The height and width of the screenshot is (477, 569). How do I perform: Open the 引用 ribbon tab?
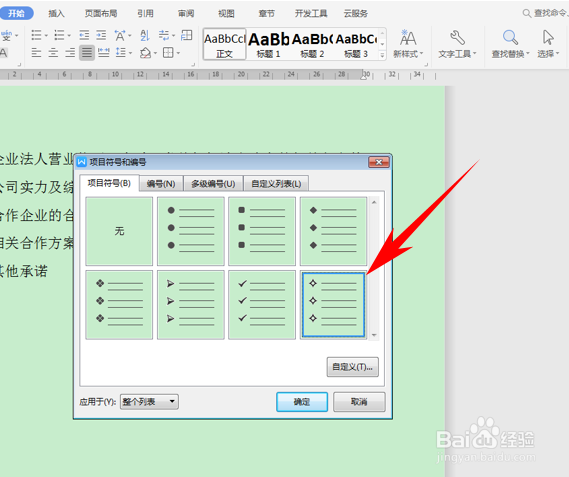[x=145, y=13]
